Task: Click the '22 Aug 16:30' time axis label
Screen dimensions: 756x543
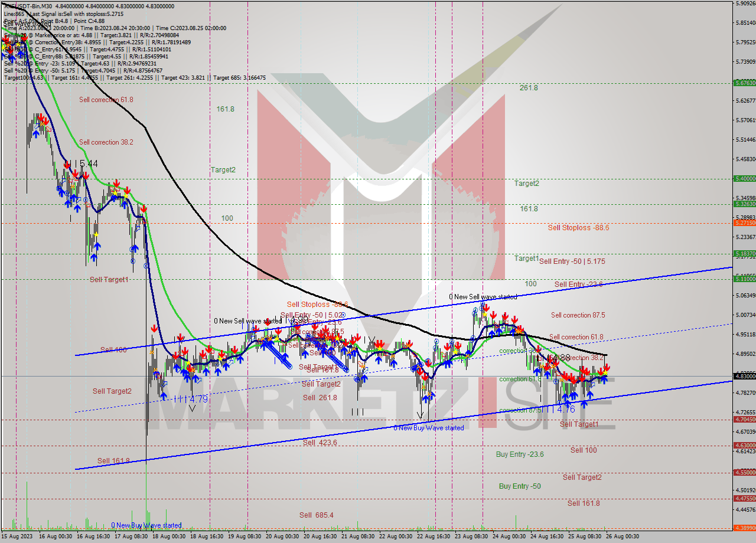Action: [x=434, y=537]
